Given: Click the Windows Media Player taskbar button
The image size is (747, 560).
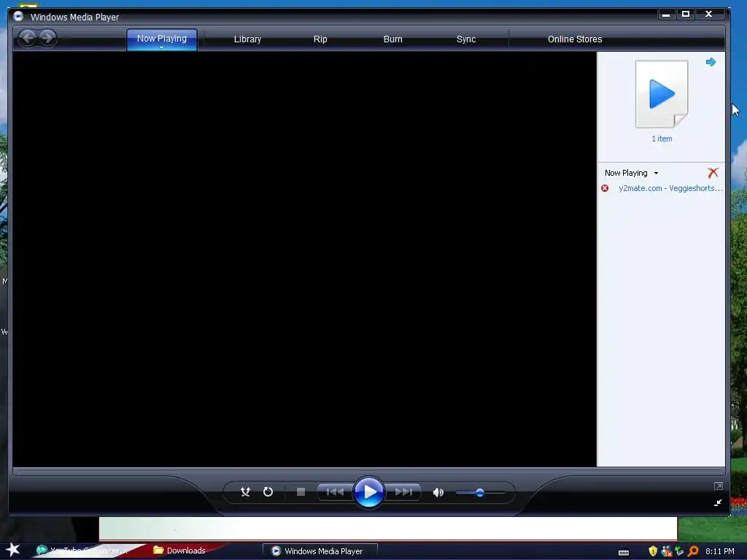Looking at the screenshot, I should tap(320, 551).
